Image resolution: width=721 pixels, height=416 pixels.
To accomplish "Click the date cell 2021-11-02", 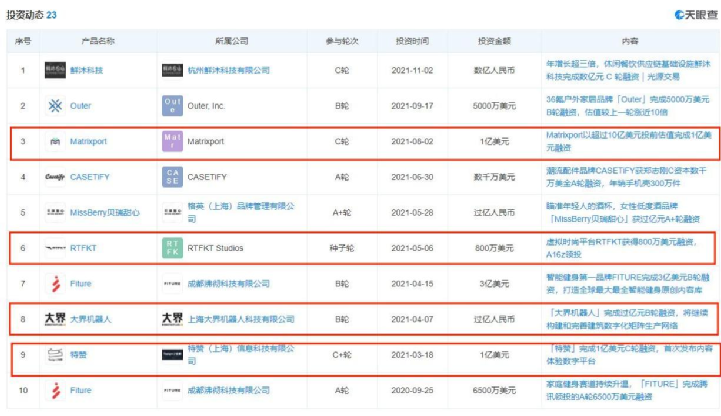I will [412, 70].
